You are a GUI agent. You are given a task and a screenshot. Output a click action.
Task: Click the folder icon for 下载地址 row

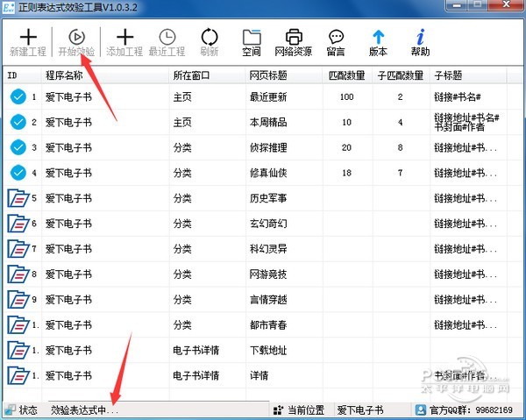(x=18, y=350)
